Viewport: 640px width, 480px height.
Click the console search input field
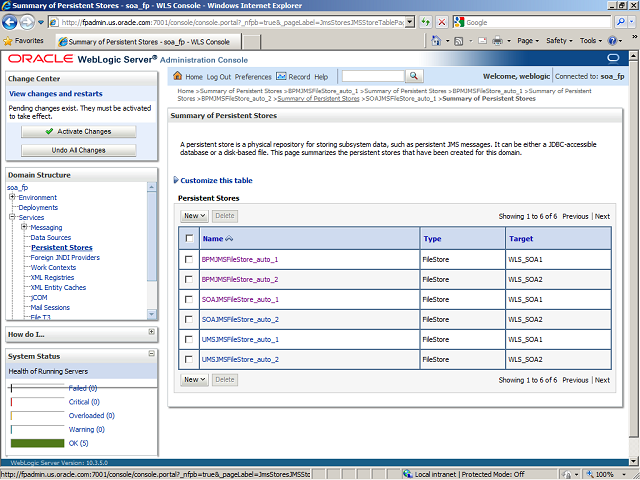click(372, 76)
